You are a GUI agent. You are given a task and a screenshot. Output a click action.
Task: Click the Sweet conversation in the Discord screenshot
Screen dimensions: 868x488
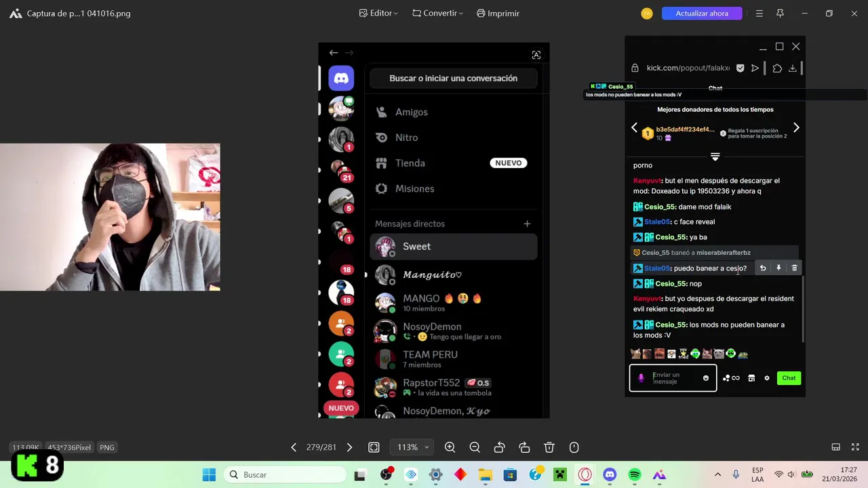tap(454, 247)
